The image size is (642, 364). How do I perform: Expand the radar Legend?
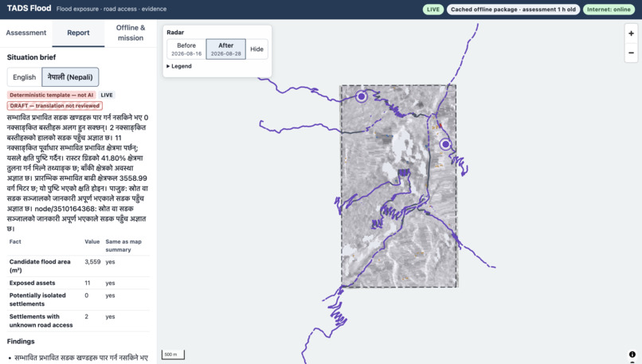[x=179, y=66]
